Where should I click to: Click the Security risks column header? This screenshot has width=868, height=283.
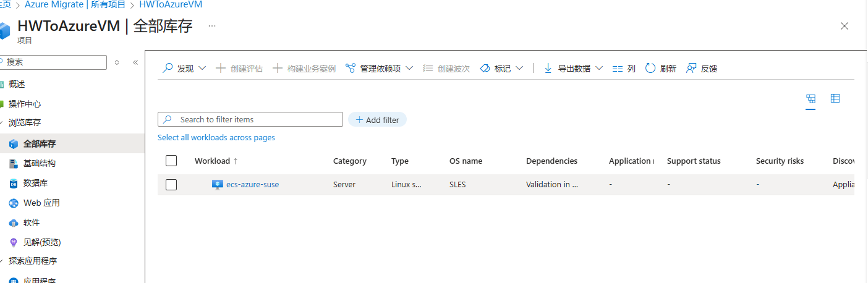[x=780, y=161]
